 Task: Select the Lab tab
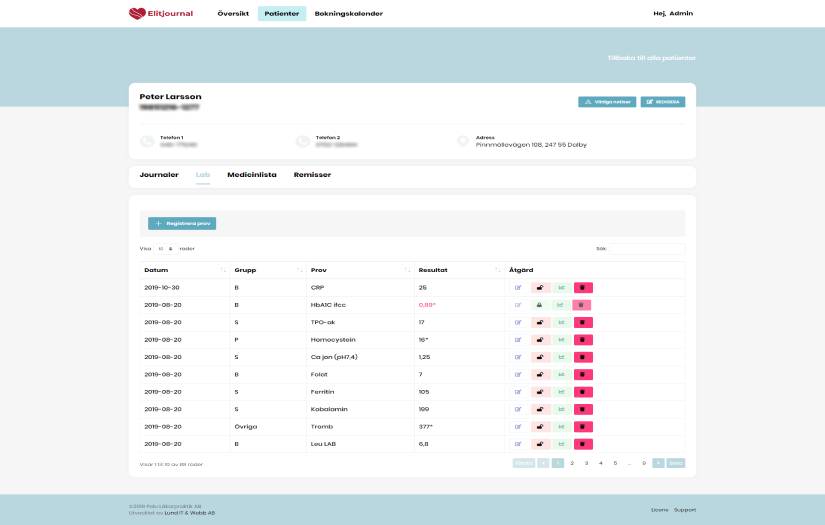(x=203, y=175)
